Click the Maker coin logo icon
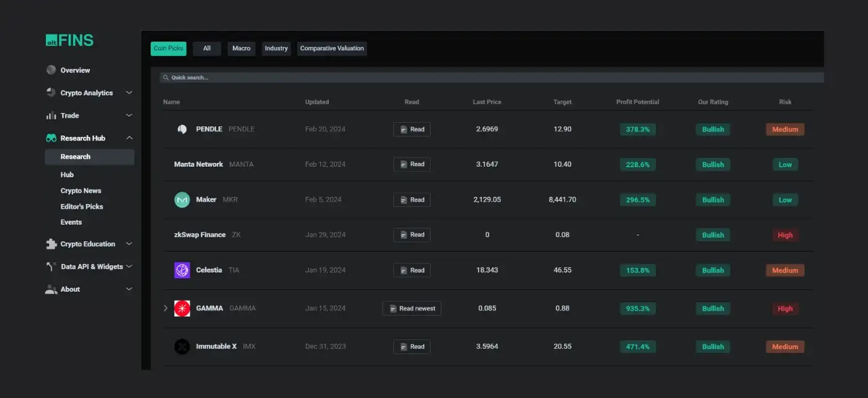This screenshot has width=868, height=398. point(182,200)
